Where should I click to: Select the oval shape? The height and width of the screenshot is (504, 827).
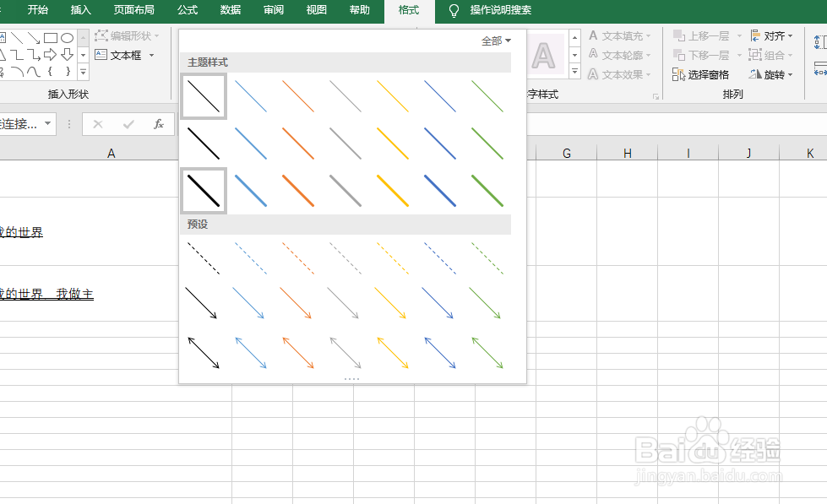click(67, 38)
